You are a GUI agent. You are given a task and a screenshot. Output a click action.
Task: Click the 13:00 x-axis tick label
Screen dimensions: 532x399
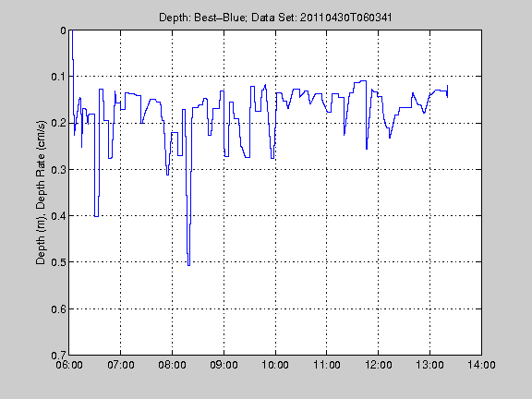(x=429, y=365)
